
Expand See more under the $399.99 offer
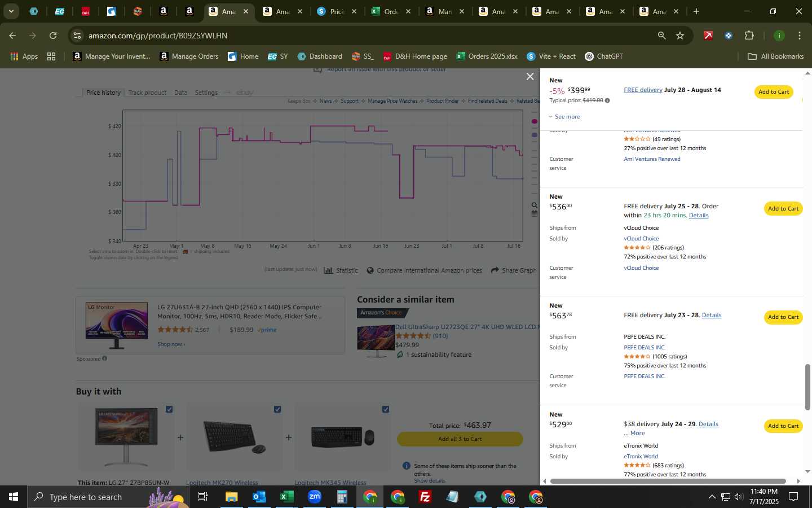point(564,117)
